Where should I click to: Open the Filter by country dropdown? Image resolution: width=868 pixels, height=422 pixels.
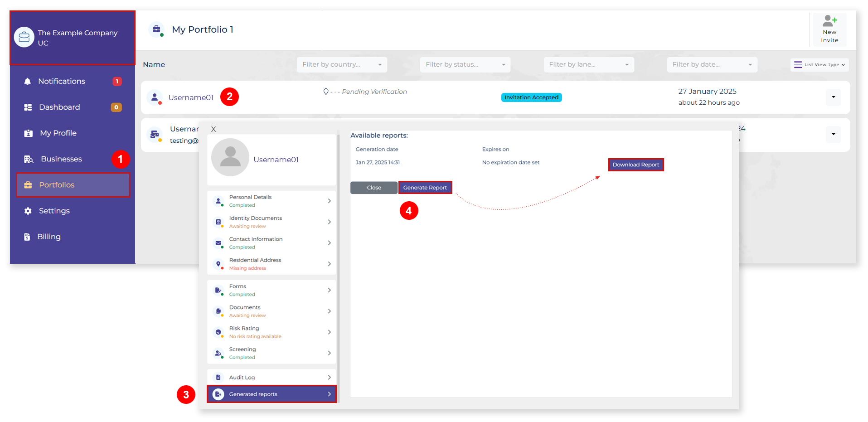[x=341, y=64]
